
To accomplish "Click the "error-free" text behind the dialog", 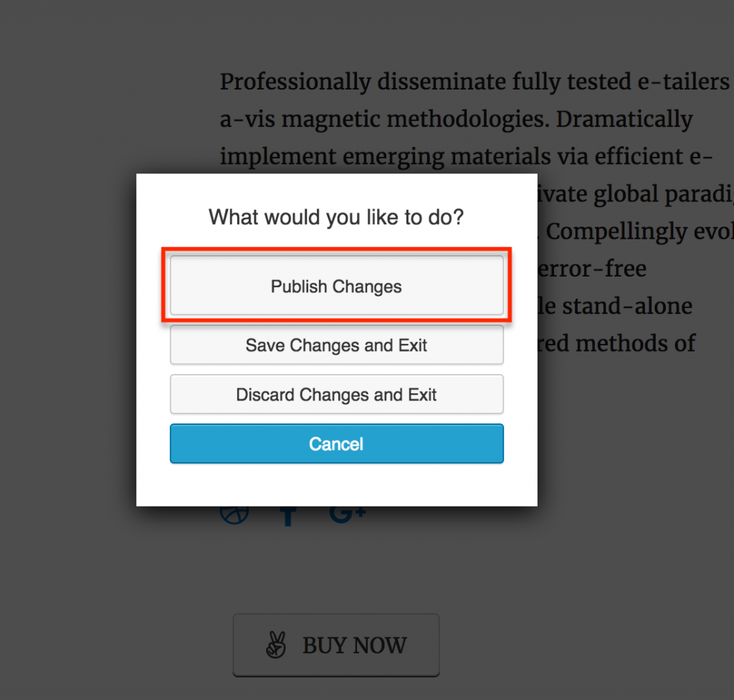I will [x=591, y=269].
